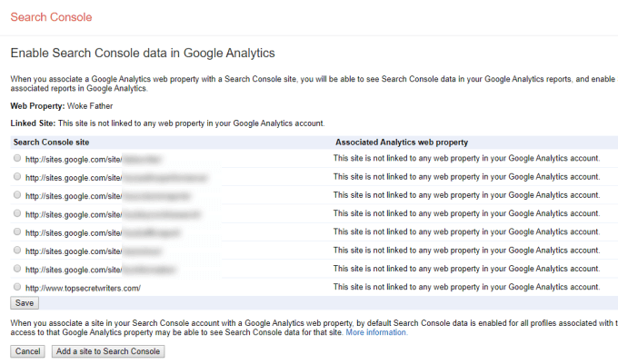The height and width of the screenshot is (364, 618).
Task: Click the Enable Search Console data heading
Action: [142, 54]
